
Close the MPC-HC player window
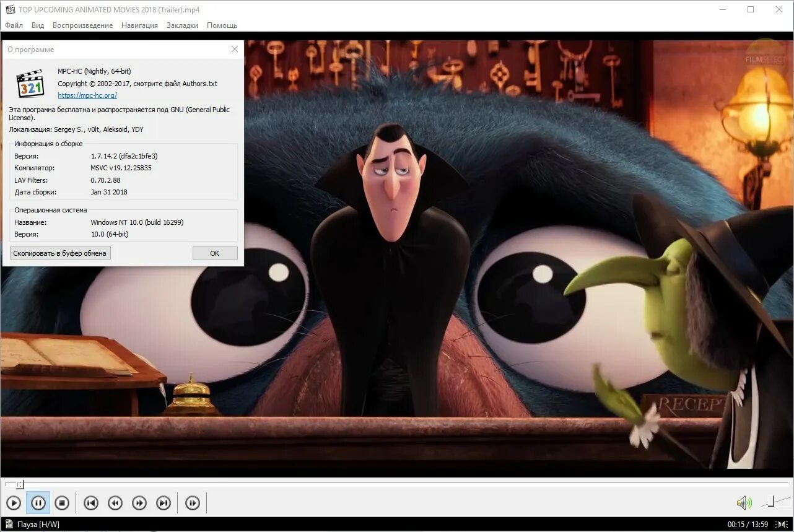(x=779, y=9)
